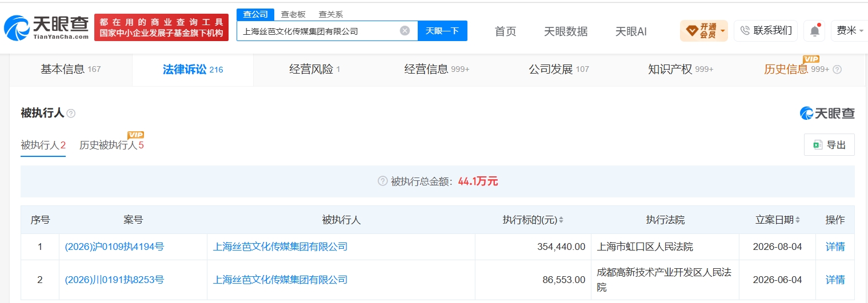
Task: Switch to 公司发展 tab
Action: click(558, 70)
